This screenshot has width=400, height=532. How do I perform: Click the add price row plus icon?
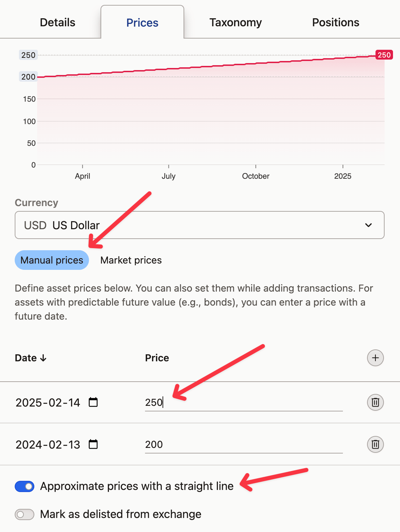click(x=375, y=358)
